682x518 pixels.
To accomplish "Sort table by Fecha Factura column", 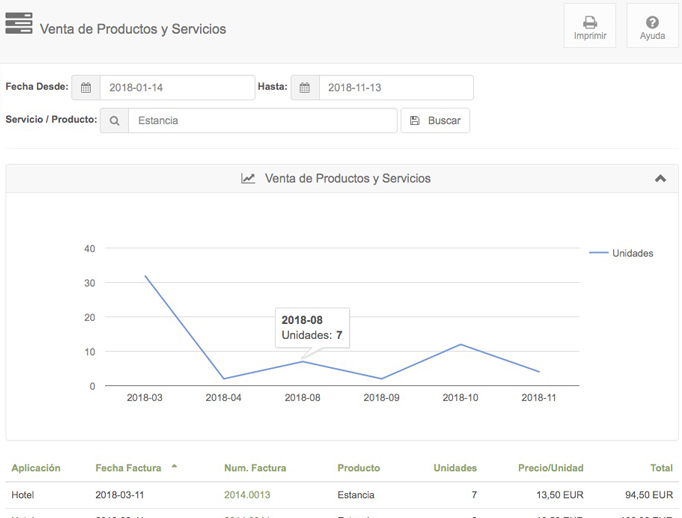I will point(131,468).
